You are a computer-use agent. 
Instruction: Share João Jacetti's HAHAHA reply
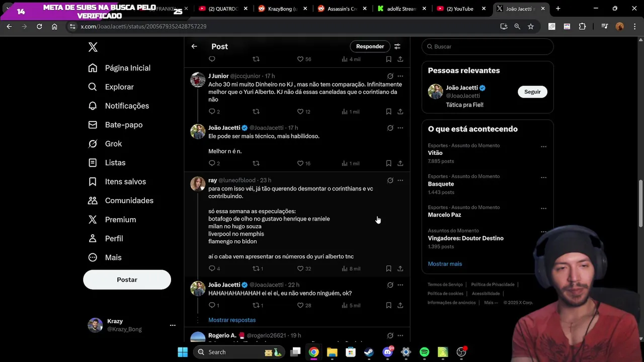400,305
